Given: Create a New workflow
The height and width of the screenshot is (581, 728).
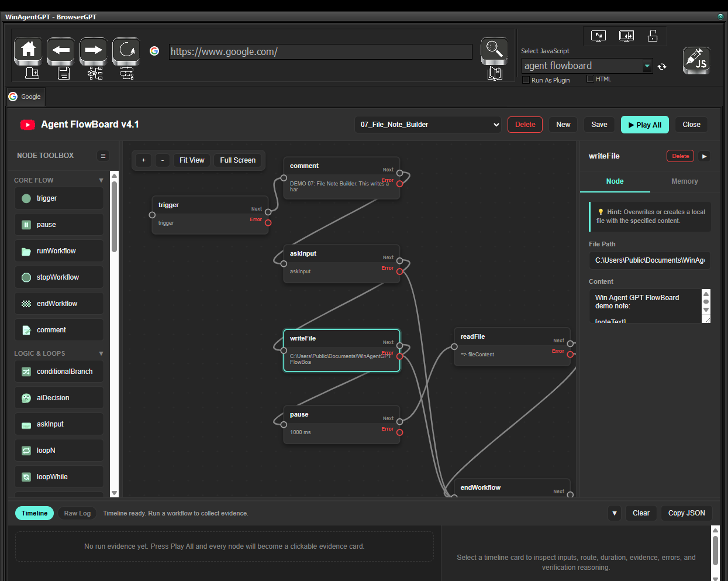Looking at the screenshot, I should (563, 125).
